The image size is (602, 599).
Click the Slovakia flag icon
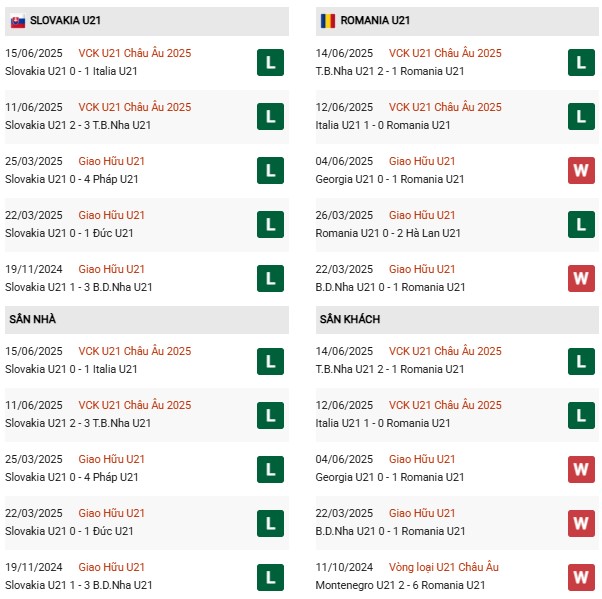tap(18, 20)
